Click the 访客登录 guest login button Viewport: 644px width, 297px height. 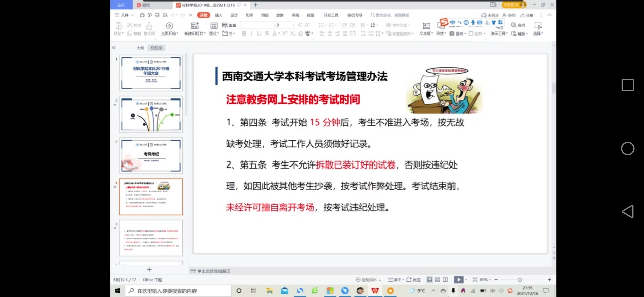[x=513, y=5]
